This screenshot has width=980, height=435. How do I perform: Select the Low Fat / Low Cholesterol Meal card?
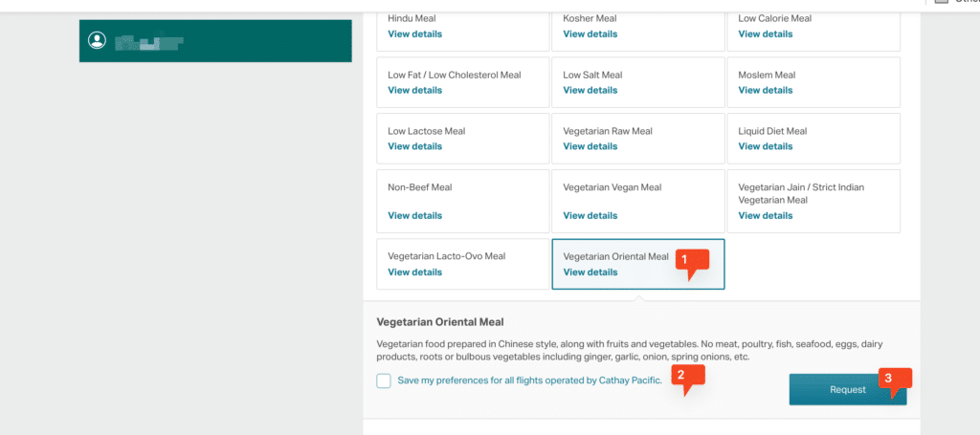pos(462,82)
